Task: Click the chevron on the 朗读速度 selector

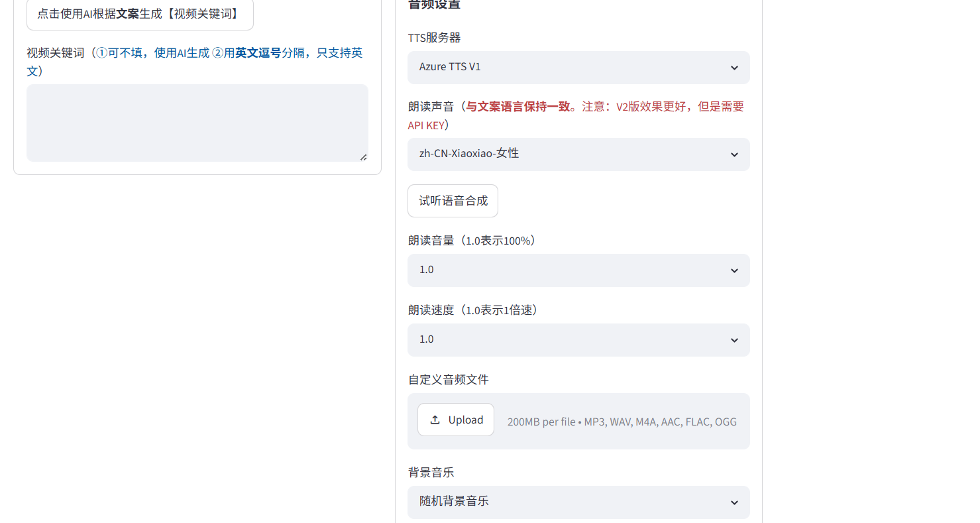Action: (734, 340)
